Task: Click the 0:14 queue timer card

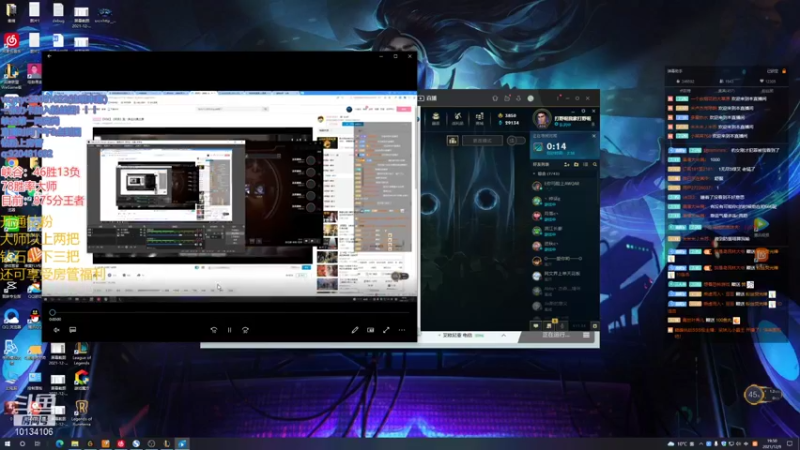Action: pos(564,147)
